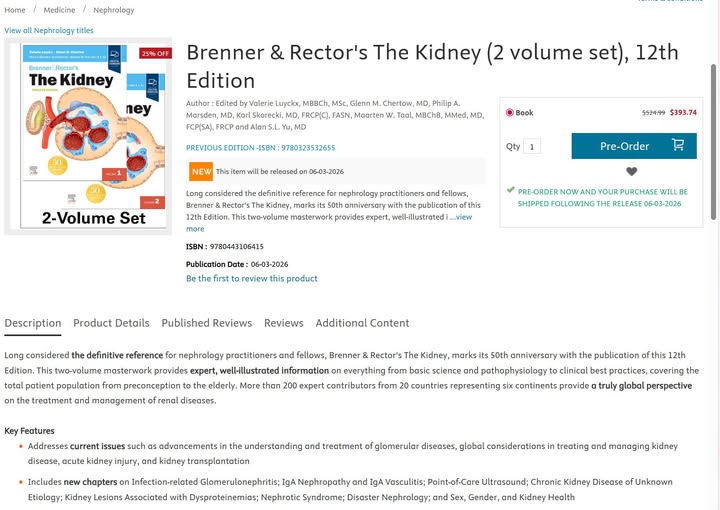720x510 pixels.
Task: Open the previous edition ISBN link
Action: tap(260, 148)
